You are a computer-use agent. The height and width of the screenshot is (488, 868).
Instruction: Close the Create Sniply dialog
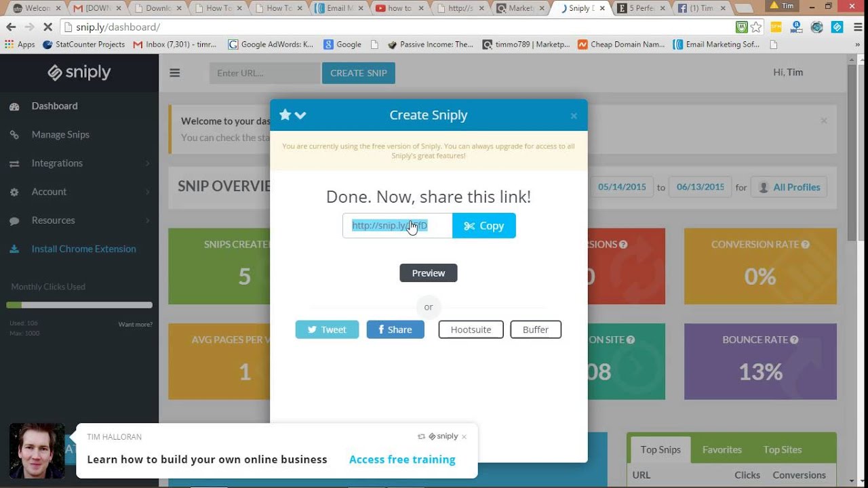(x=574, y=116)
